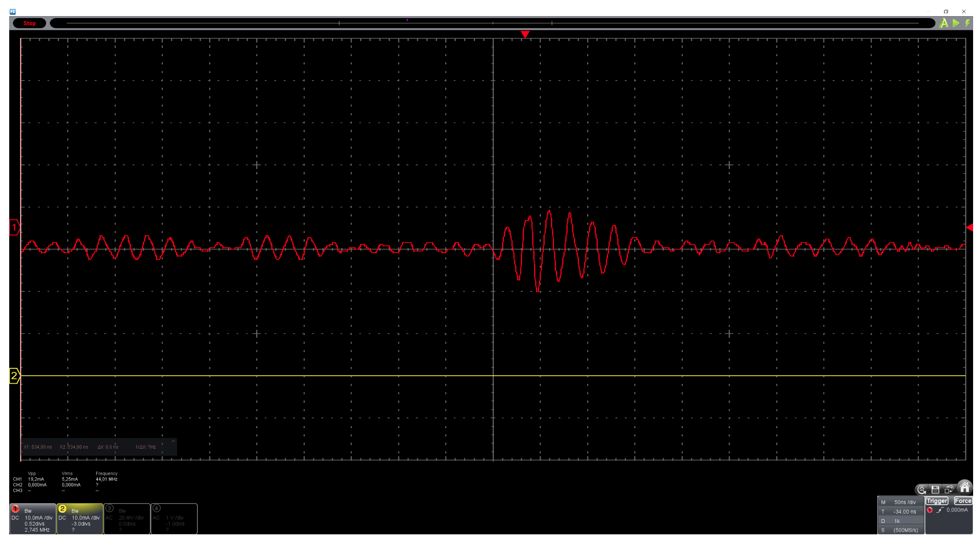Screen dimensions: 980x544
Task: Click the red channel 1 number badge
Action: [15, 509]
